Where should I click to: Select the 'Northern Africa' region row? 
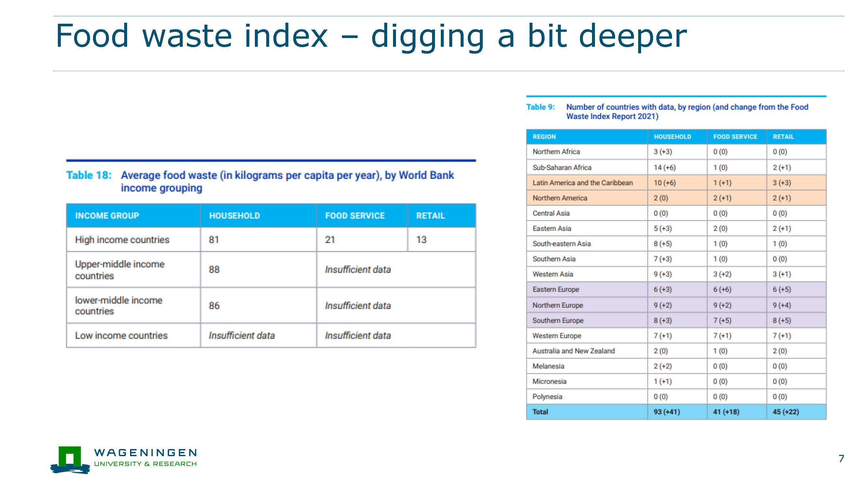point(676,152)
